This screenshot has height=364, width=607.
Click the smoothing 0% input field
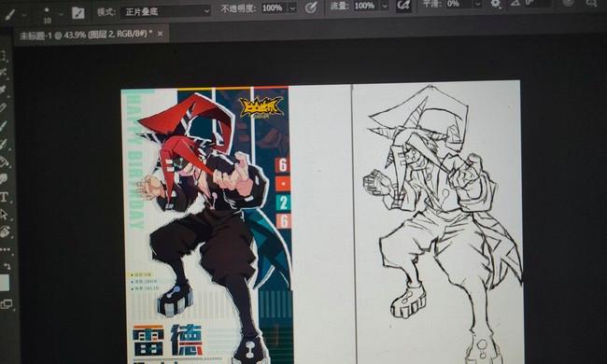tap(459, 4)
